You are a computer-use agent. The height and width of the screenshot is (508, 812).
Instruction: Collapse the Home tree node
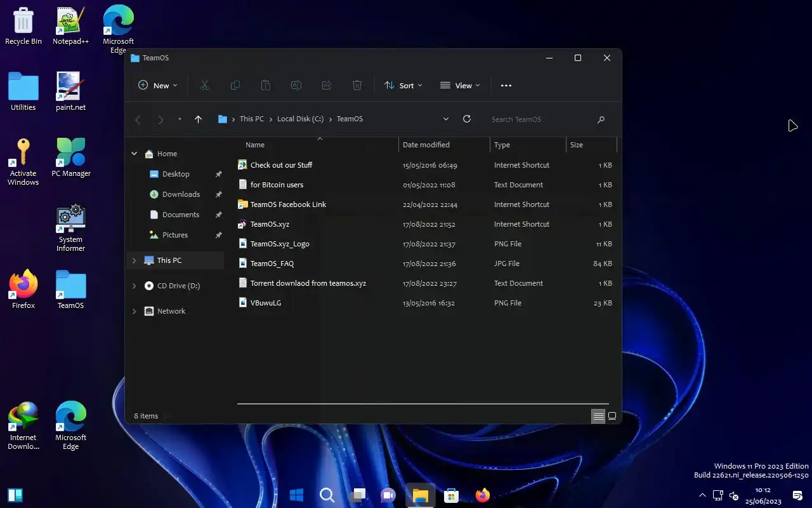pyautogui.click(x=134, y=154)
